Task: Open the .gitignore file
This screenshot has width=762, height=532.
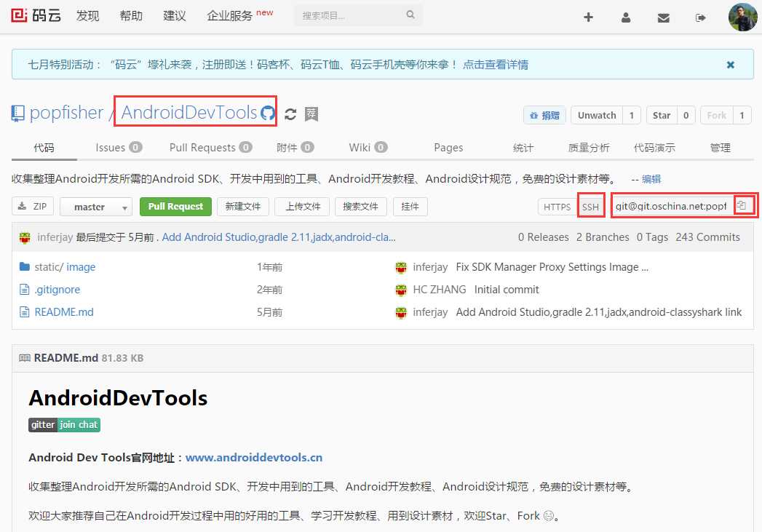Action: [x=57, y=290]
